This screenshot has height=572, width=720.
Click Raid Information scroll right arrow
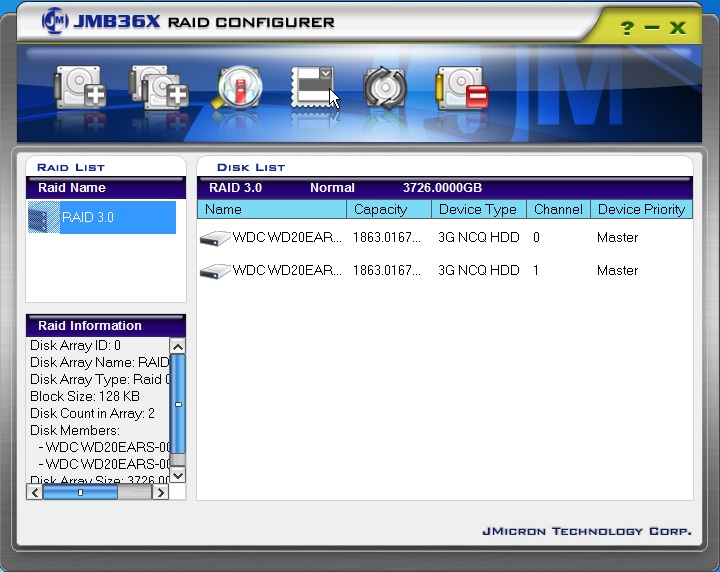pyautogui.click(x=160, y=493)
